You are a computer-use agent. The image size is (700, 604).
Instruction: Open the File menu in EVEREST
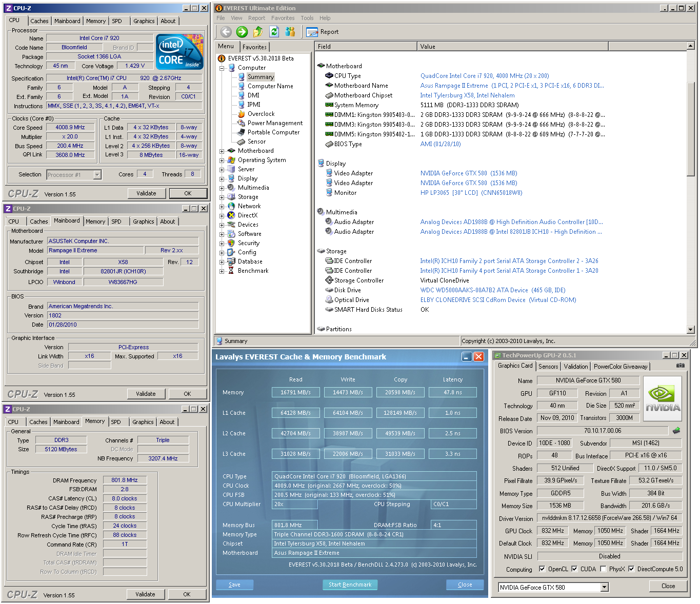click(221, 18)
